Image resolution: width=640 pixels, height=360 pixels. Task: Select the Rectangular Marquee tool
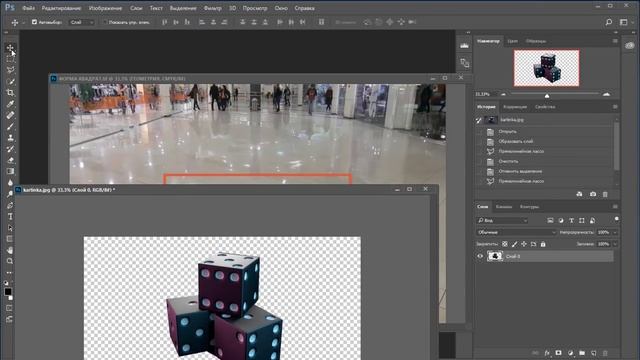click(10, 59)
